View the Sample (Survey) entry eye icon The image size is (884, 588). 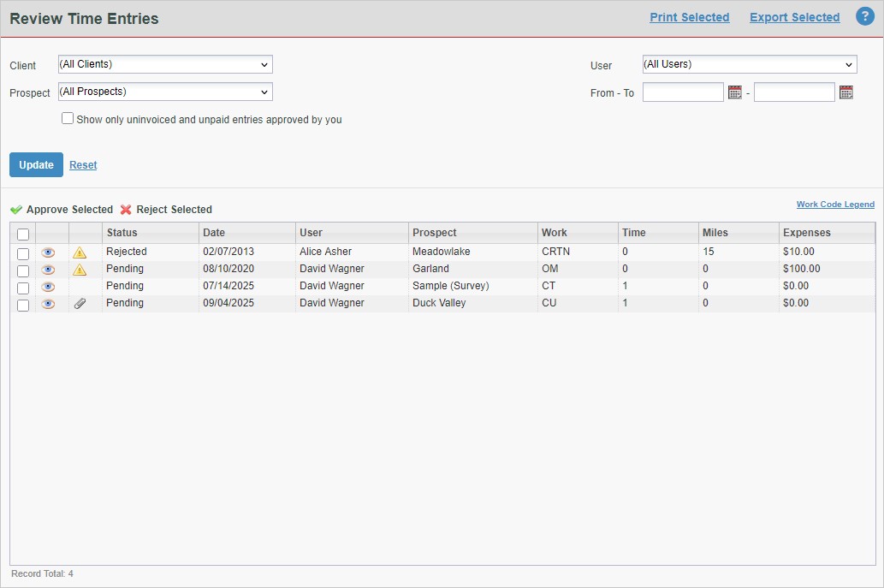pyautogui.click(x=49, y=287)
